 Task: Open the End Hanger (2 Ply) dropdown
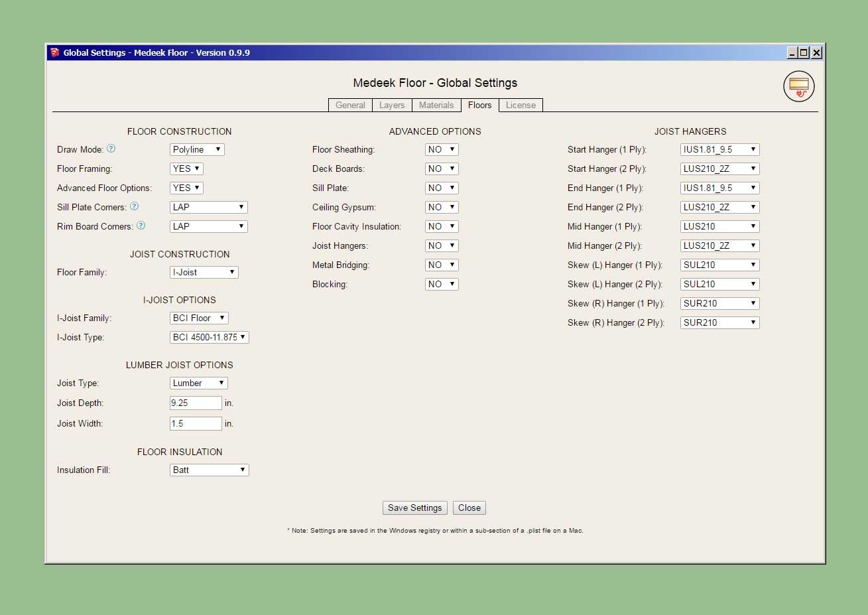(x=720, y=207)
